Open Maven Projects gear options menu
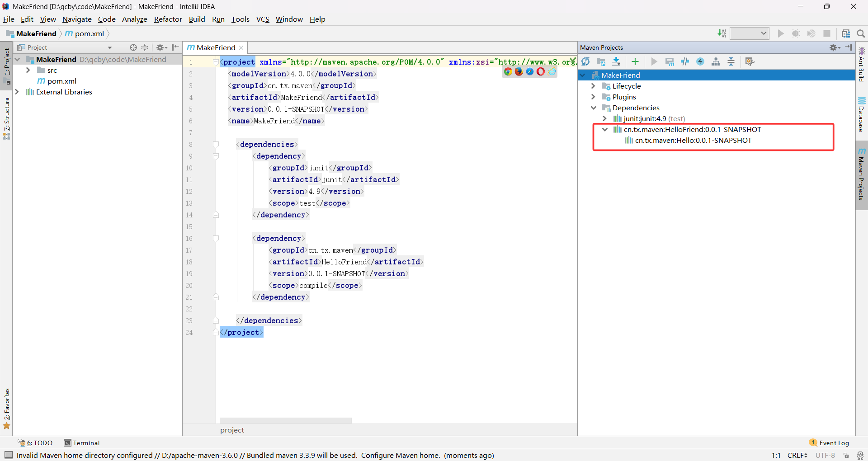Screen dimensions: 868x461 click(835, 47)
